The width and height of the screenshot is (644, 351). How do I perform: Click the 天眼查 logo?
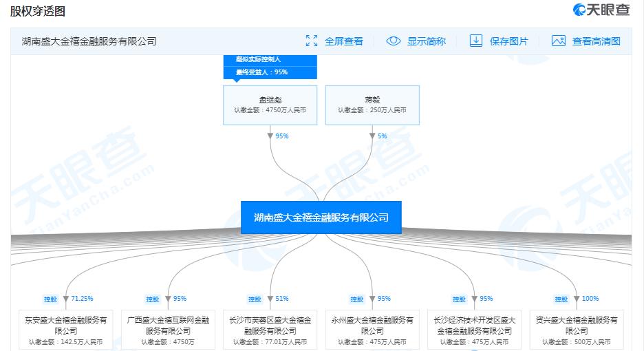[601, 10]
